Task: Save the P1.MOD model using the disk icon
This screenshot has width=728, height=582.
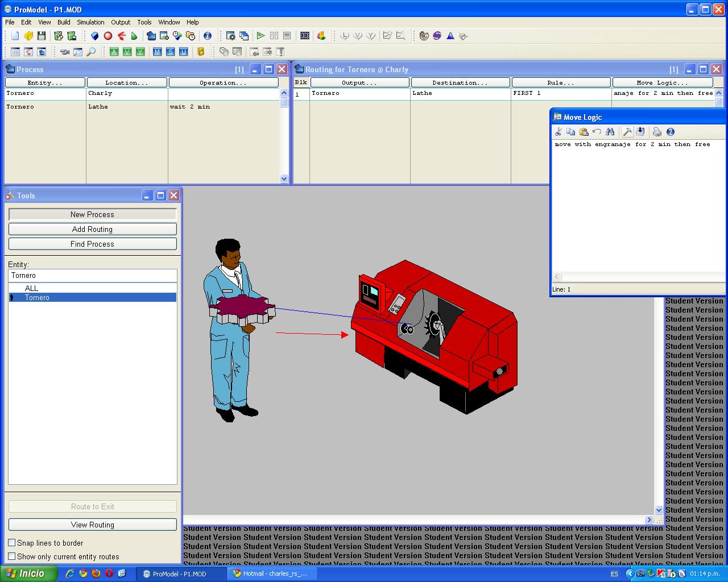Action: pyautogui.click(x=42, y=35)
